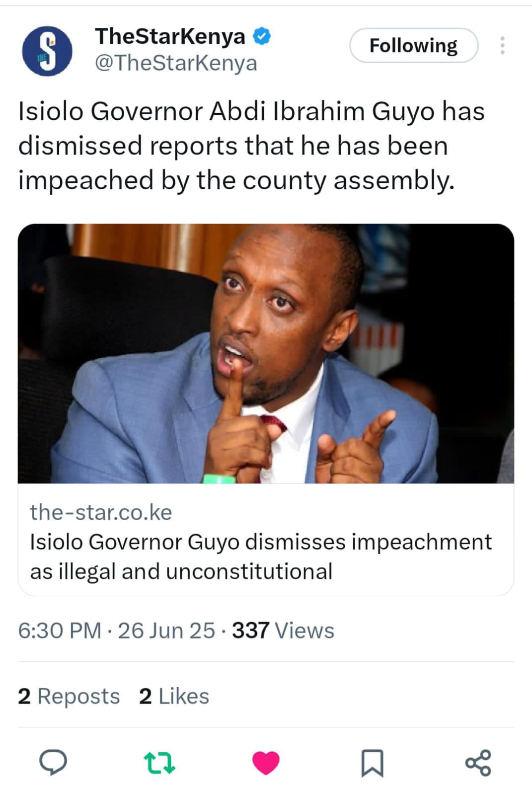
Task: Open article headline about impeachment dismissal
Action: click(x=261, y=556)
